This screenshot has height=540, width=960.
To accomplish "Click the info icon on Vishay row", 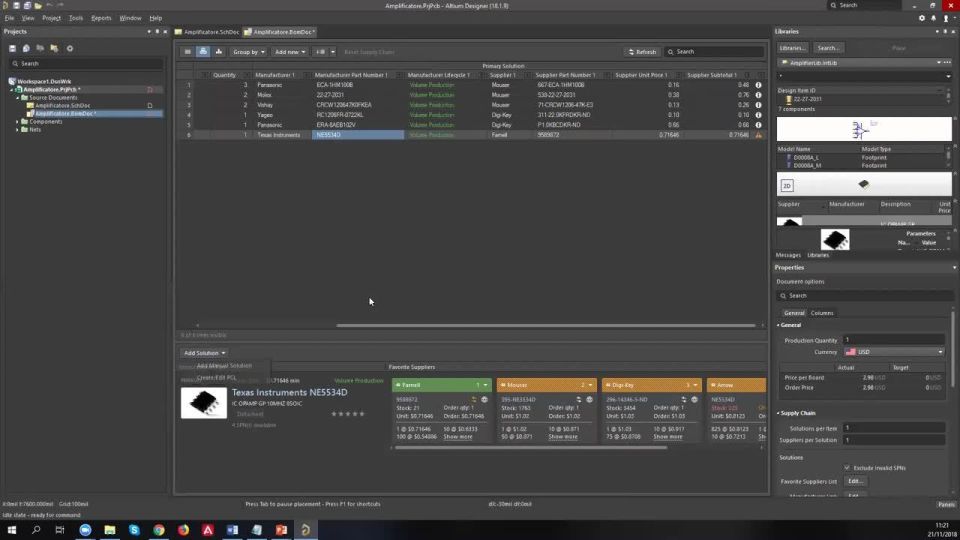I will [758, 105].
